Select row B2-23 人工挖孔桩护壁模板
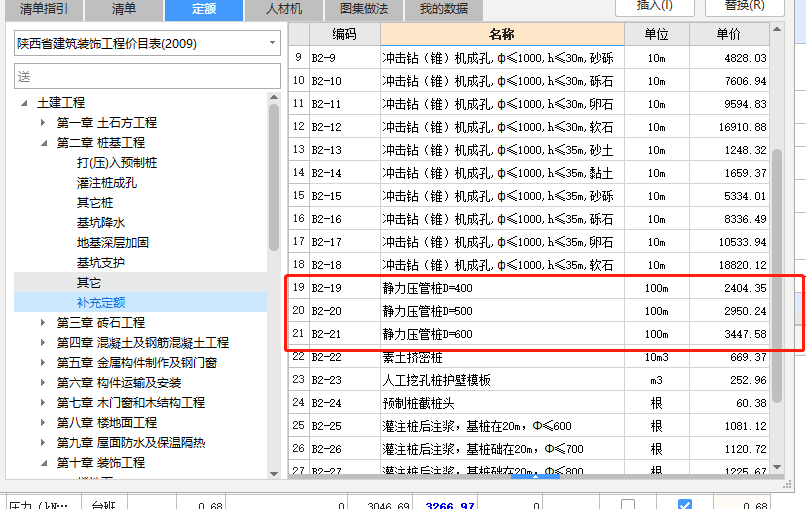Viewport: 806px width, 509px height. [x=528, y=380]
